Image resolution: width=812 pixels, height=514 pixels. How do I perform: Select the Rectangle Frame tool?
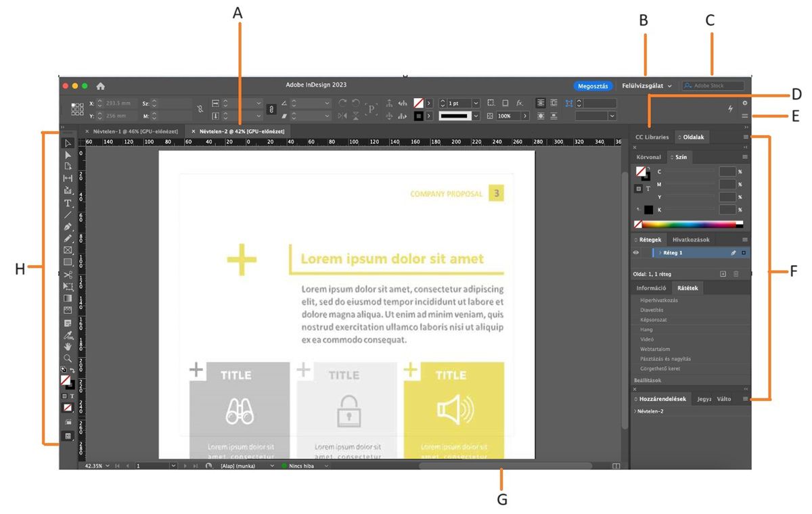68,250
